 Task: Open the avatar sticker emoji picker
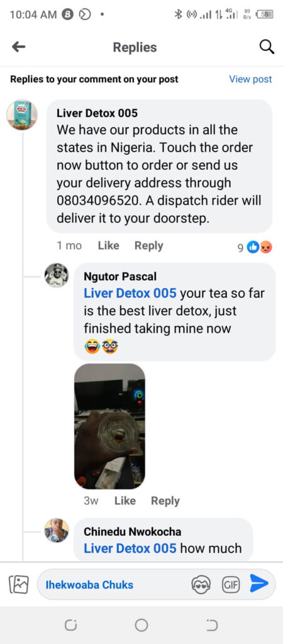click(x=201, y=584)
